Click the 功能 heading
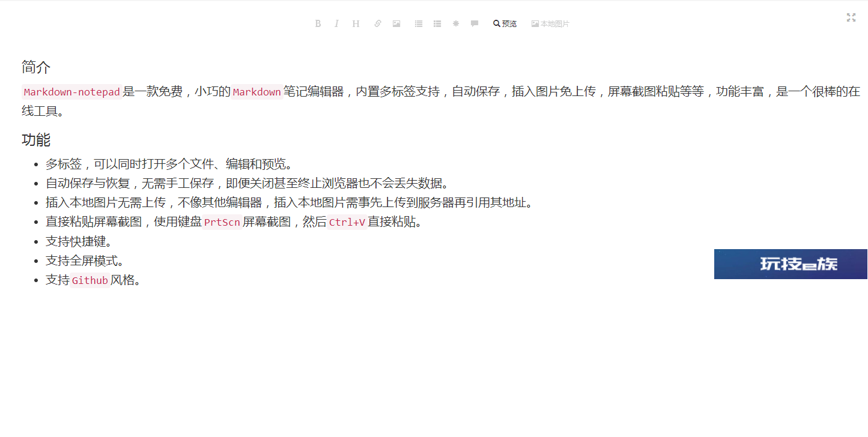The width and height of the screenshot is (868, 437). tap(36, 140)
